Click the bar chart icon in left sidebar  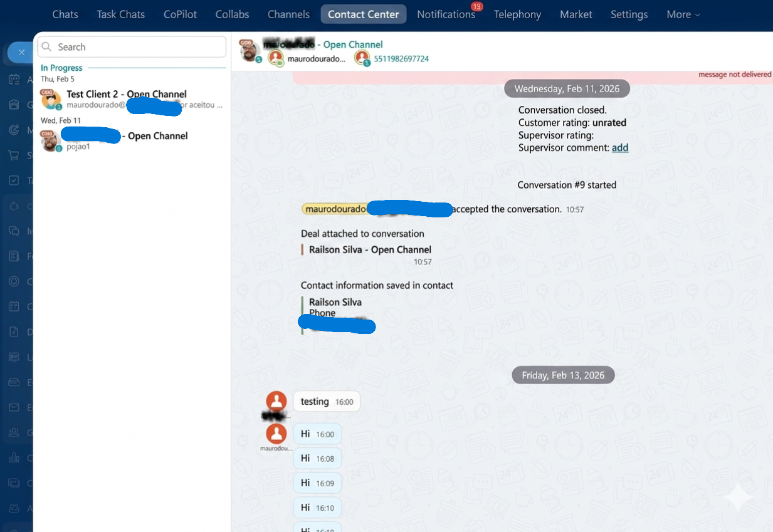click(14, 458)
